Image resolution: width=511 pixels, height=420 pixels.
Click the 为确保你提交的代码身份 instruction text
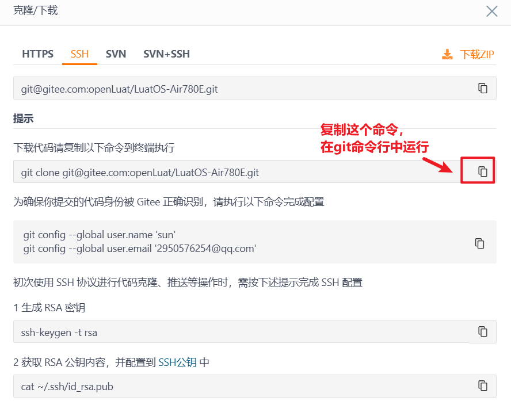[x=169, y=202]
